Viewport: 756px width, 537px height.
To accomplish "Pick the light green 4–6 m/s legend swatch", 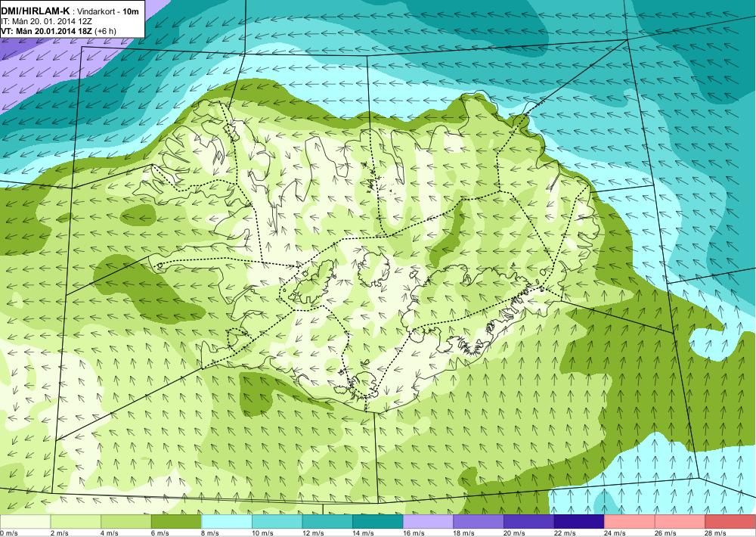I will click(x=125, y=522).
